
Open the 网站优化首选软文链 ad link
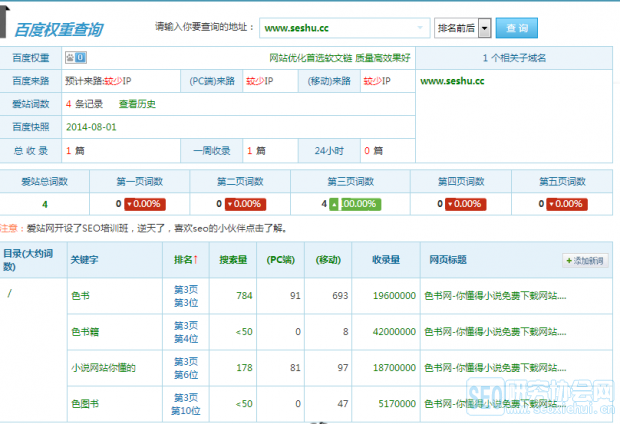tap(306, 58)
